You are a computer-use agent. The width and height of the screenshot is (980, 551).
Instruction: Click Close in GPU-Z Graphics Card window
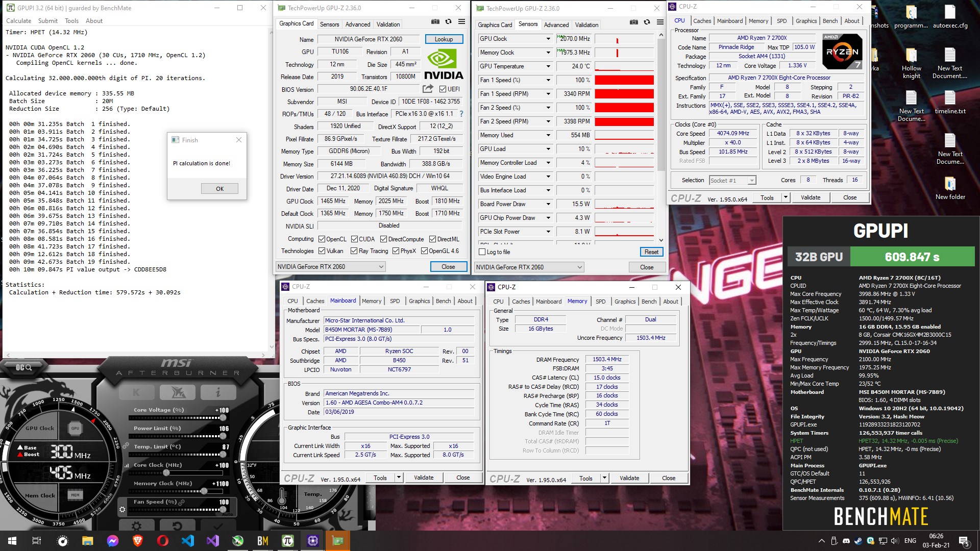[x=448, y=267]
